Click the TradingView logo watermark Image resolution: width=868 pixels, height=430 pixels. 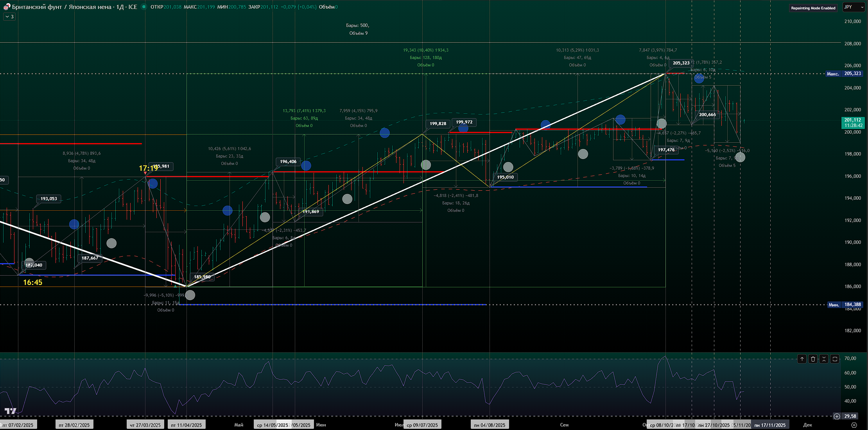point(11,411)
